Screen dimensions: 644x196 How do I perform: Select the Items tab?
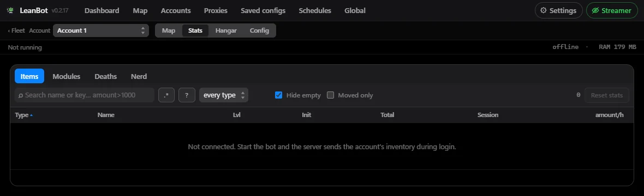tap(29, 76)
